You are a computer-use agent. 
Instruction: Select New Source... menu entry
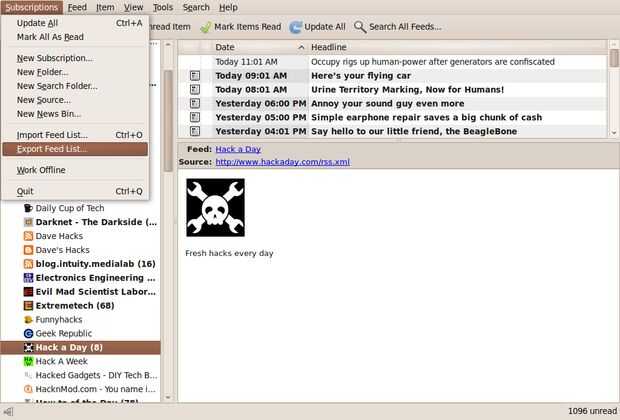pos(75,100)
